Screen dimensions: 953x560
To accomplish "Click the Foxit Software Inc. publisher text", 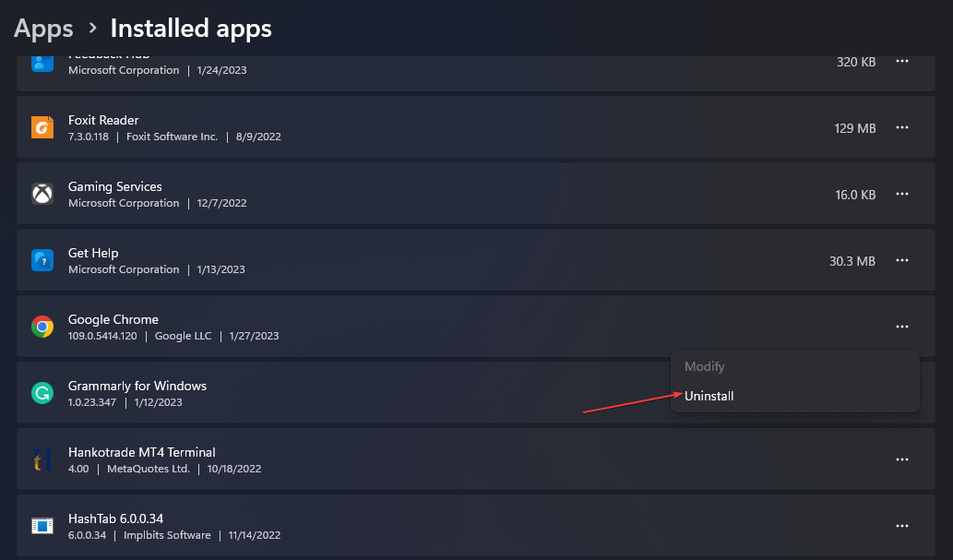I will 172,137.
